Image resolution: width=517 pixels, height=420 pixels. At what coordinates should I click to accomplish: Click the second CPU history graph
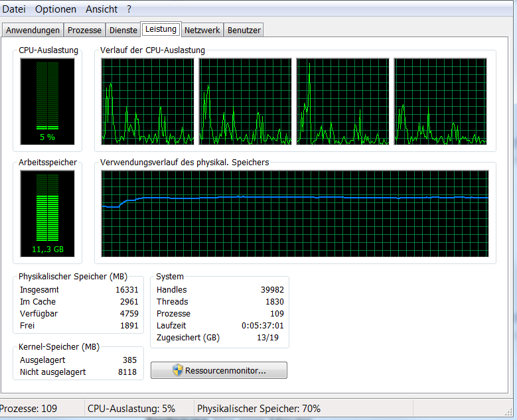[246, 102]
